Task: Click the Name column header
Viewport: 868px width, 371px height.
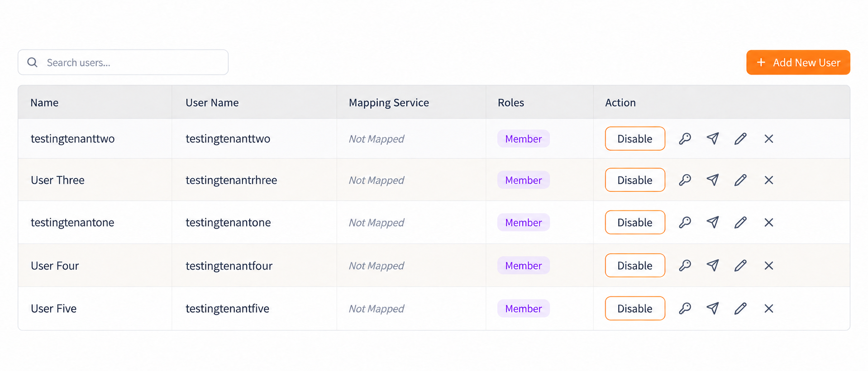Action: (44, 103)
